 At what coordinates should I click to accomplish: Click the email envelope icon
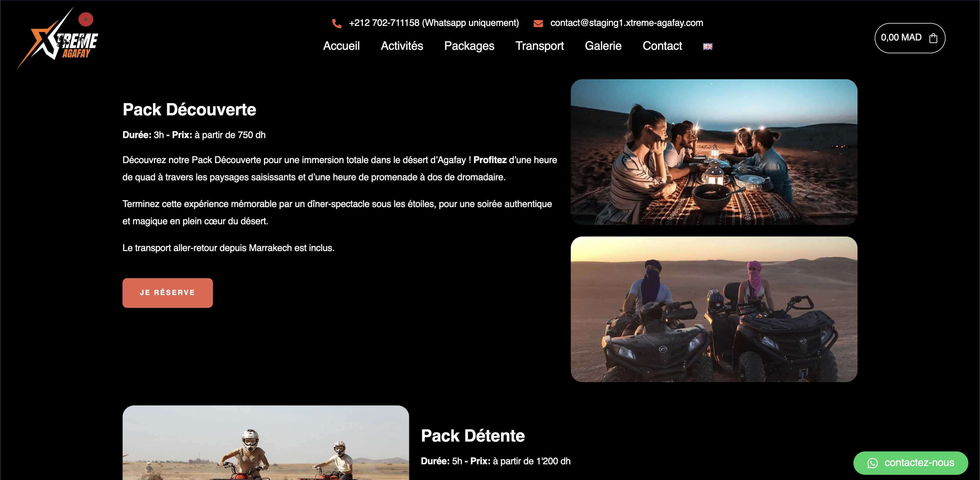pyautogui.click(x=538, y=24)
